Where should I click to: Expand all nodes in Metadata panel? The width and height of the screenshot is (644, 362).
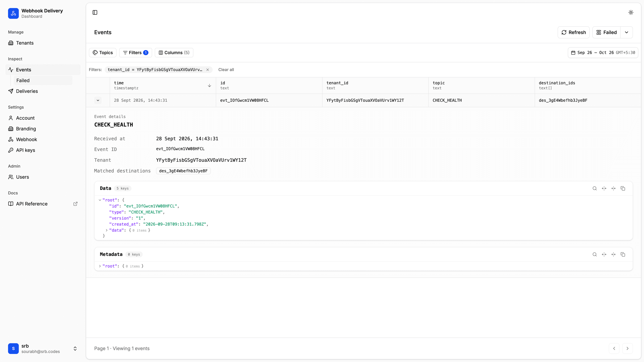(x=604, y=254)
